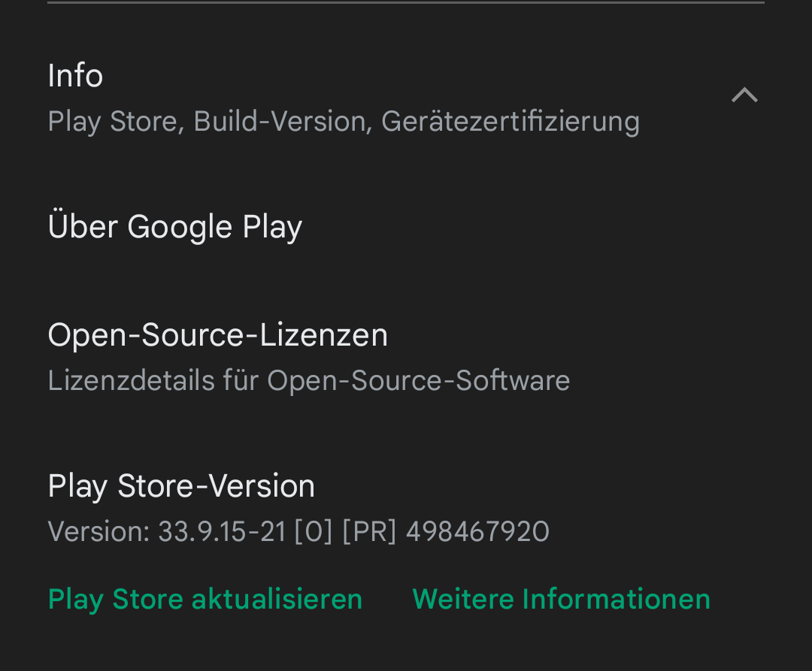
Task: Click the divider line above Info
Action: click(406, 3)
